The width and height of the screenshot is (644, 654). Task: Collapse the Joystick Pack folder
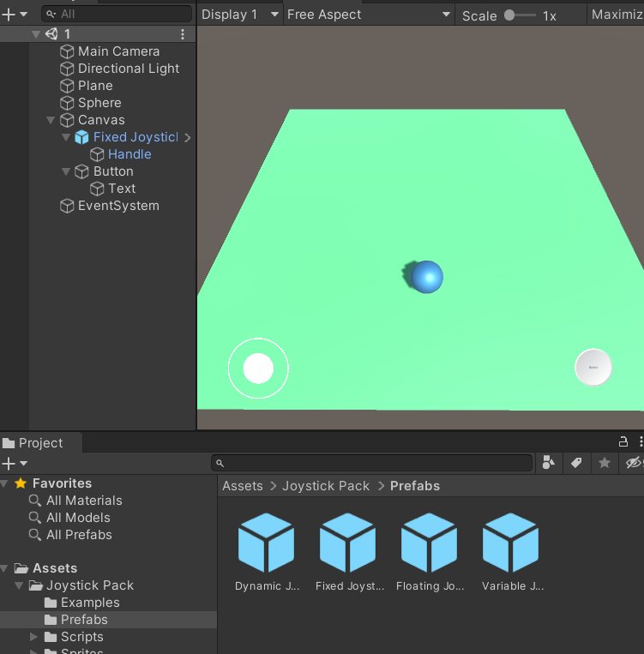pyautogui.click(x=19, y=585)
